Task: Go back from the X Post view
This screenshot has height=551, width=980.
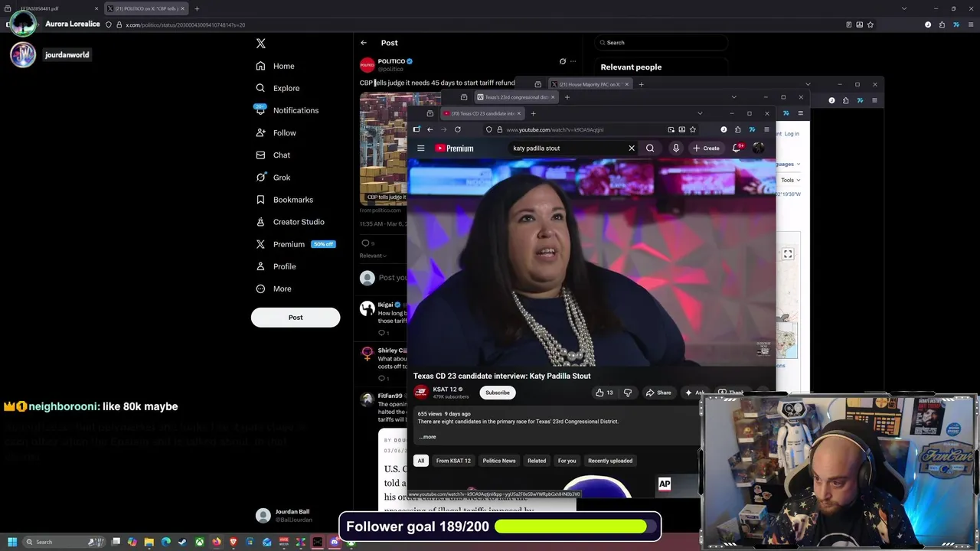Action: pos(364,43)
